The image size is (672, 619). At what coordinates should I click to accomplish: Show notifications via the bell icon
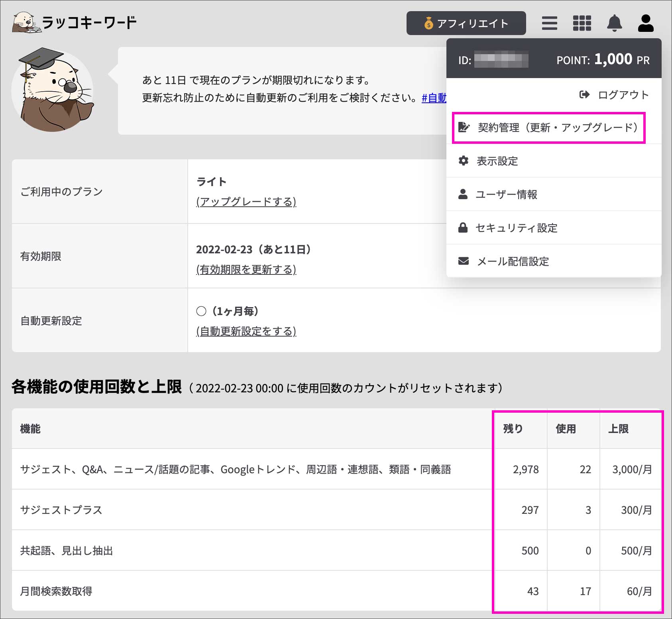(614, 23)
